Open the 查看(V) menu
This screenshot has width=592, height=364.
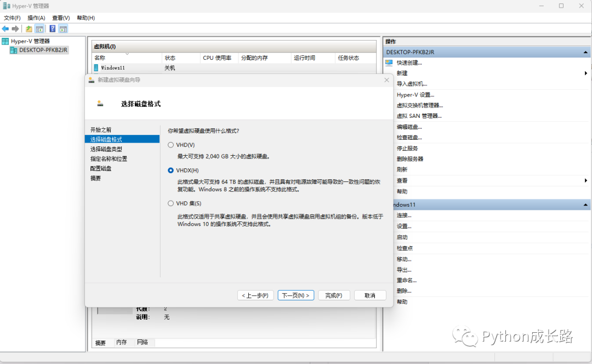[x=61, y=18]
